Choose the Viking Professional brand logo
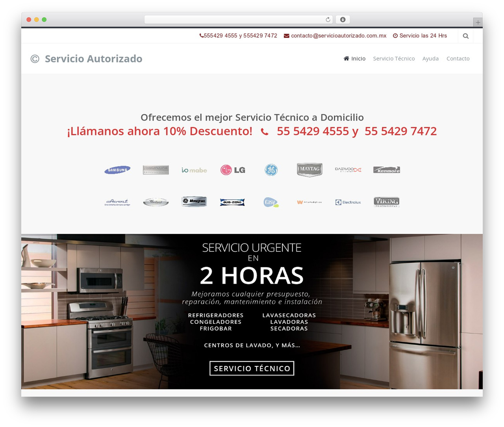 [x=387, y=202]
